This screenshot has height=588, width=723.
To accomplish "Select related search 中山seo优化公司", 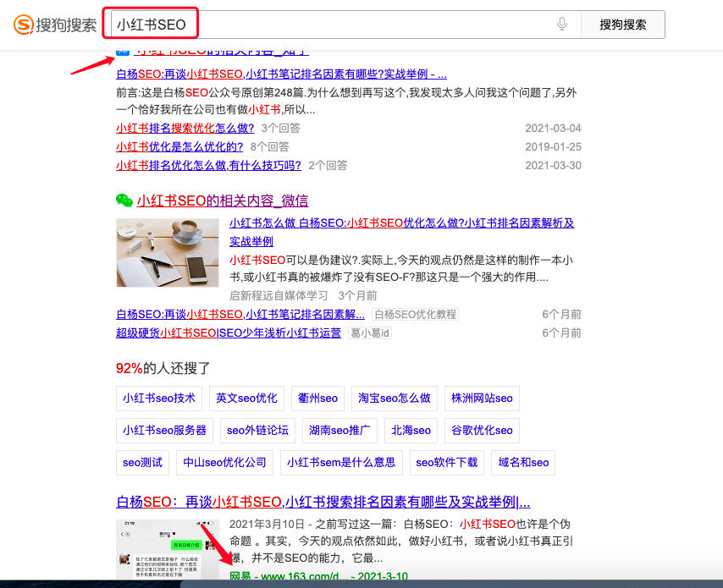I will 224,463.
